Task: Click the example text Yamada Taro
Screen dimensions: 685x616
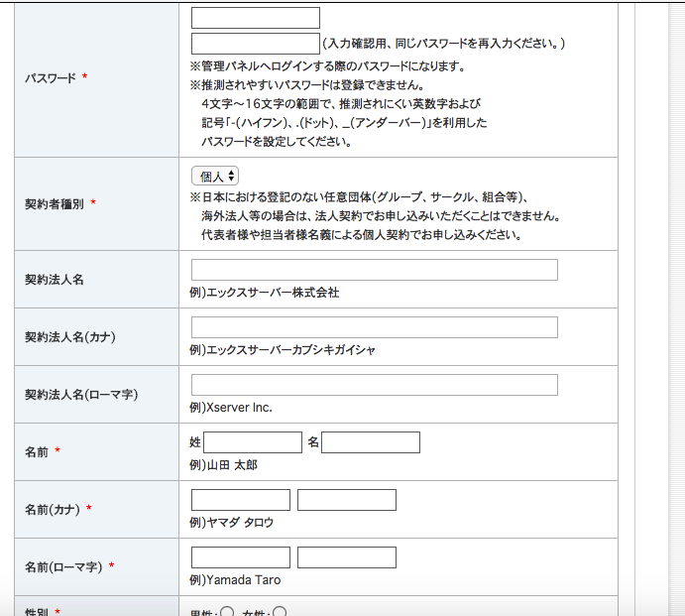Action: [x=243, y=580]
